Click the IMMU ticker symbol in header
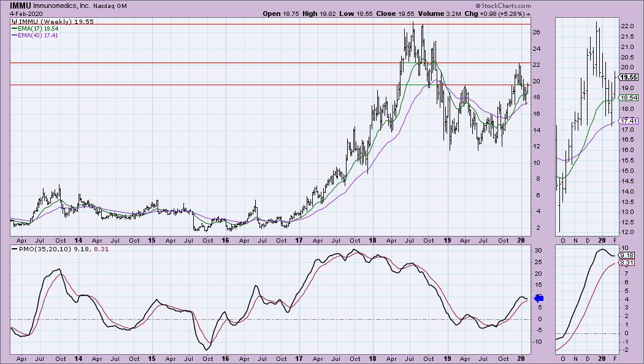The height and width of the screenshot is (364, 644). 20,6
